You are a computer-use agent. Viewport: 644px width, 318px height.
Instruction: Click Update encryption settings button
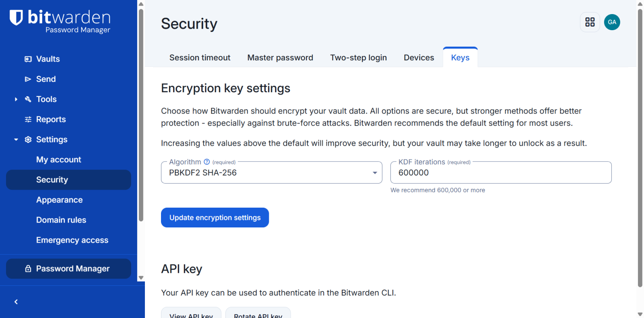coord(215,218)
